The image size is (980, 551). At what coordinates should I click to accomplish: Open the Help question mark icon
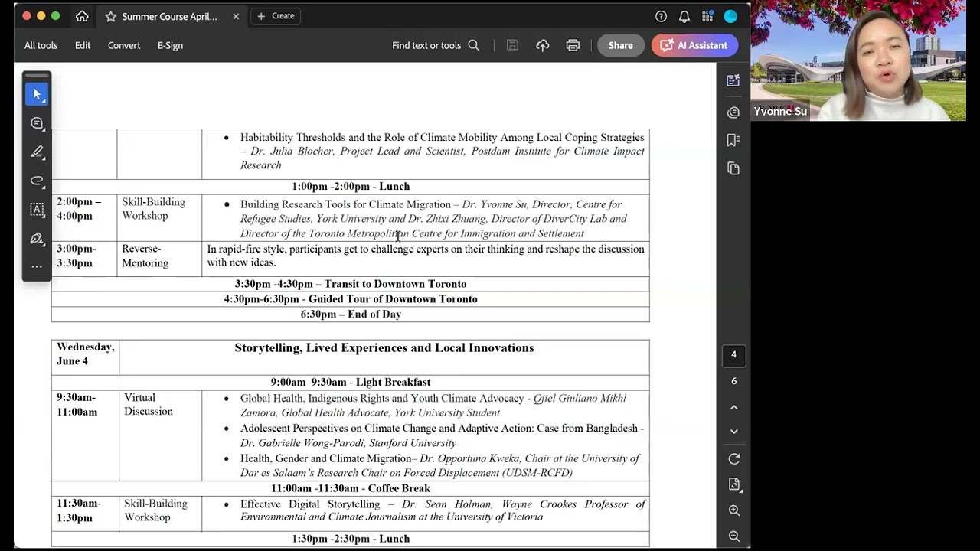tap(661, 16)
